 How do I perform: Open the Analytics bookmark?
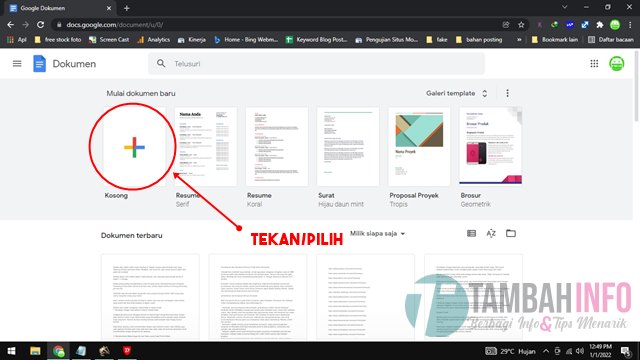153,40
